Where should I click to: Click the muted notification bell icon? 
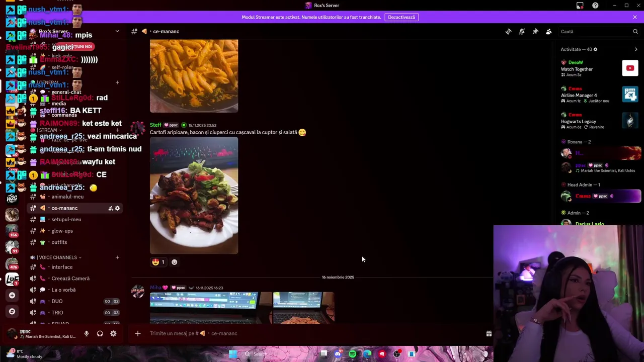522,31
